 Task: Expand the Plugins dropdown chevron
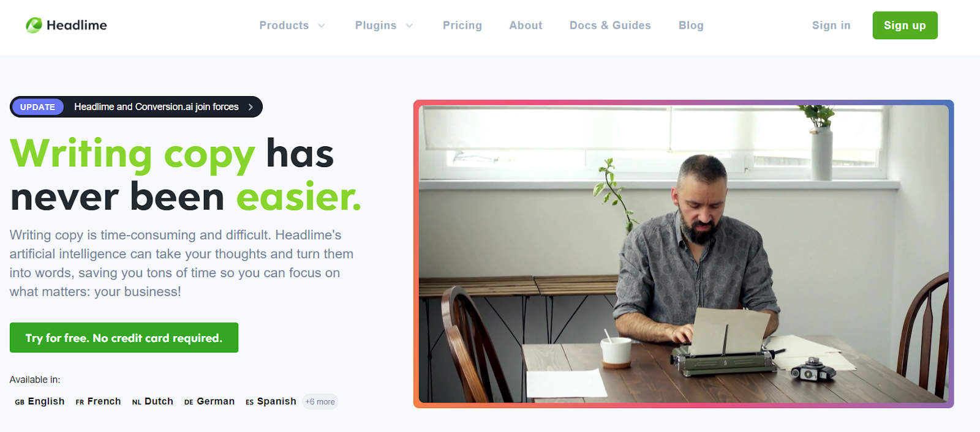tap(410, 26)
